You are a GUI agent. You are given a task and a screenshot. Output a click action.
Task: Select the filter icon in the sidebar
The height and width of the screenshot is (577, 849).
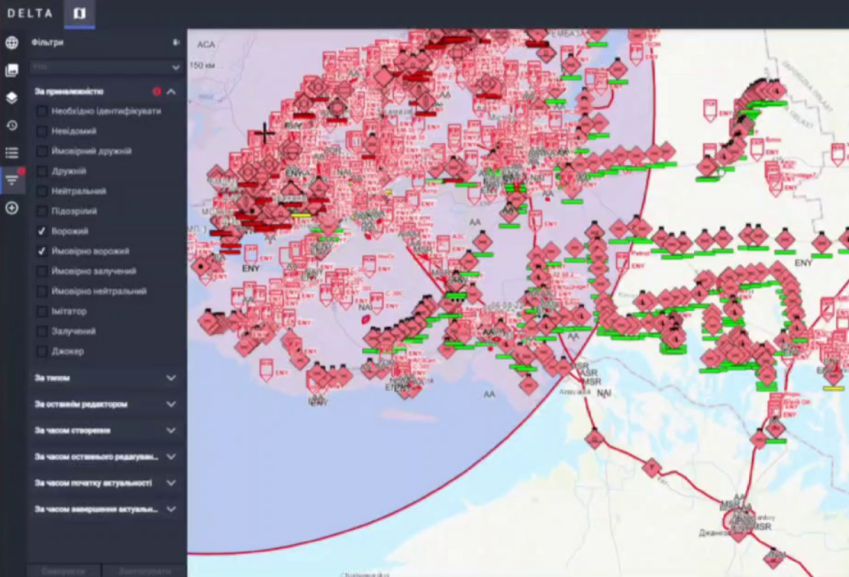[x=12, y=180]
